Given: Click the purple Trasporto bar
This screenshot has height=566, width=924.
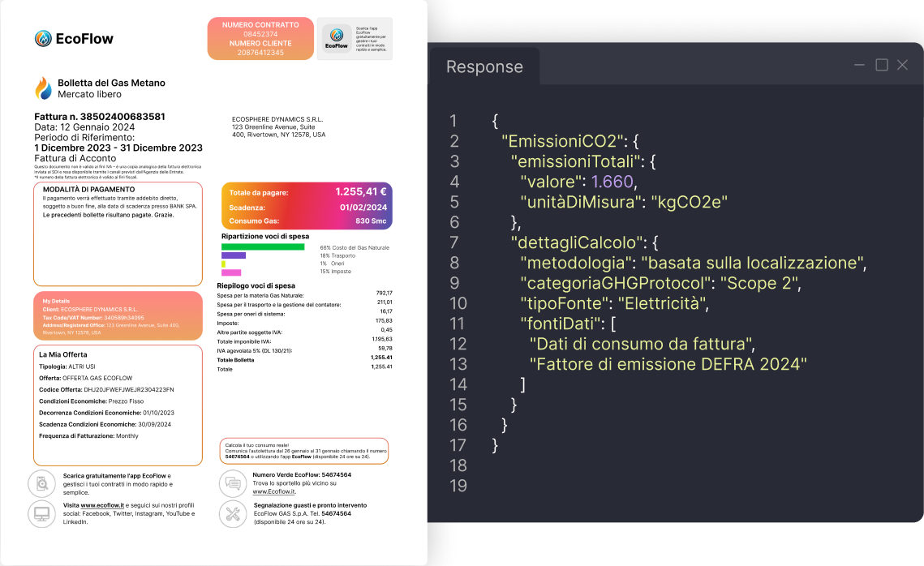Looking at the screenshot, I should click(234, 255).
